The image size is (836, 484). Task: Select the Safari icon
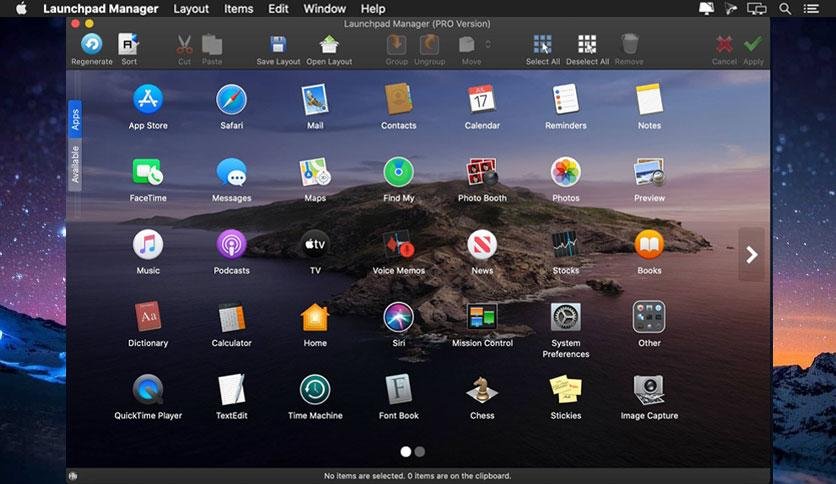coord(231,100)
